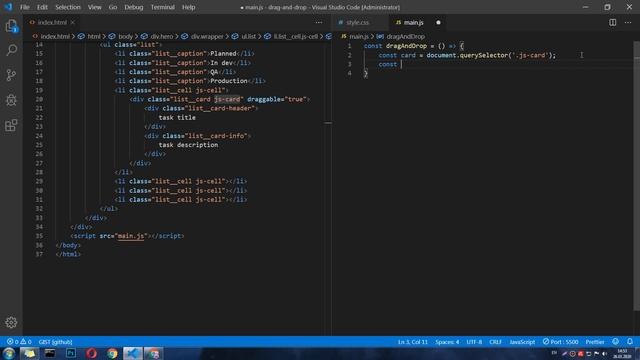Open the Selection menu
Image resolution: width=640 pixels, height=360 pixels.
click(68, 7)
